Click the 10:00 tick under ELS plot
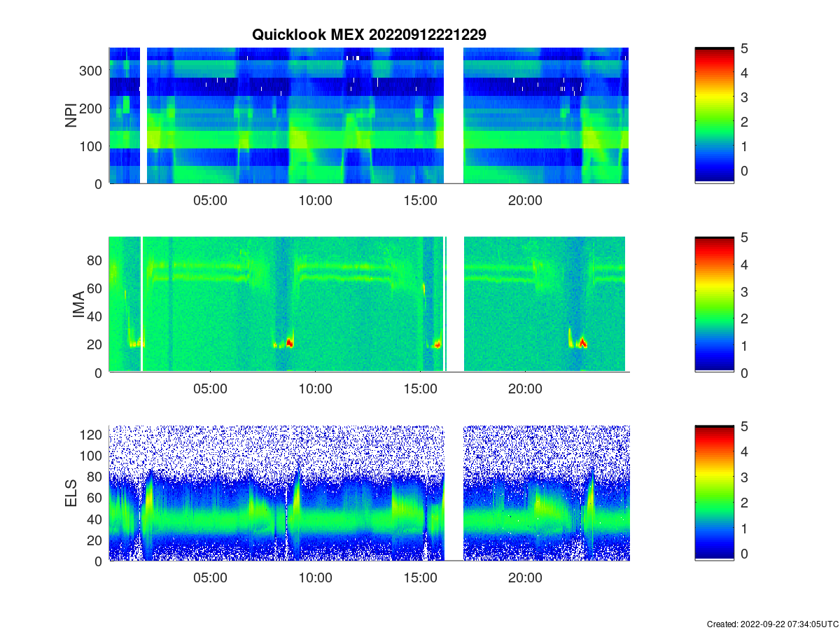The width and height of the screenshot is (840, 630). pyautogui.click(x=315, y=578)
